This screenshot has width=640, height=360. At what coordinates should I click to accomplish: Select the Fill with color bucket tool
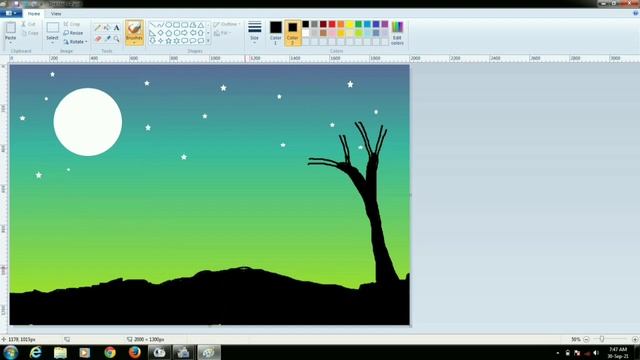(107, 28)
